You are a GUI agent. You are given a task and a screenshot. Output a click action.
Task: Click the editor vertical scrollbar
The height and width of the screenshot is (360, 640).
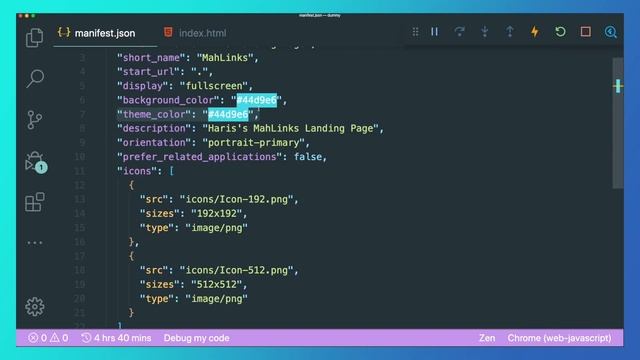pos(618,123)
